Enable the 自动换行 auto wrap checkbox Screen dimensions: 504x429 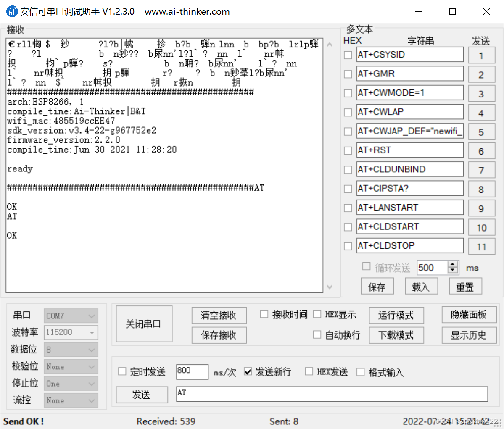click(317, 334)
